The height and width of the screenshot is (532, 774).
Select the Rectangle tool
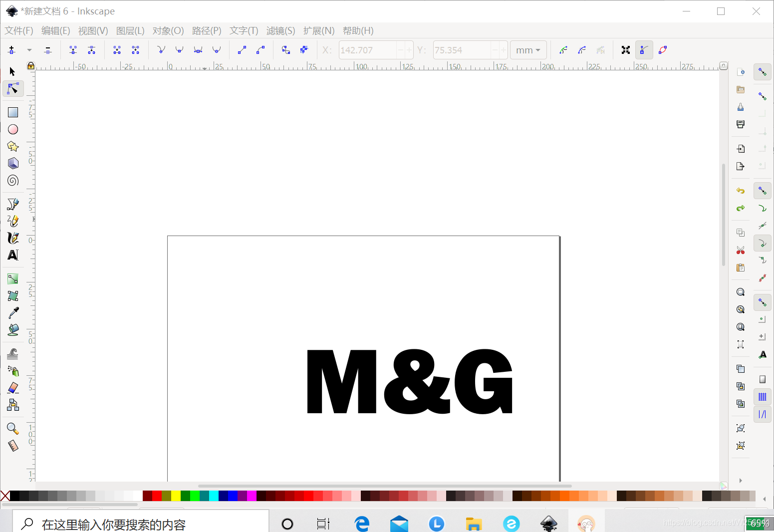[x=13, y=112]
